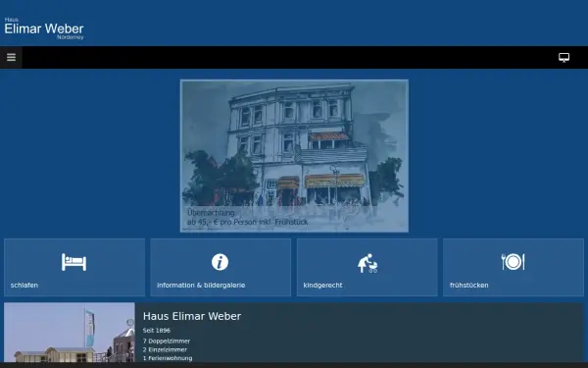The width and height of the screenshot is (588, 368).
Task: Click the beach photo thumbnail
Action: [x=70, y=333]
